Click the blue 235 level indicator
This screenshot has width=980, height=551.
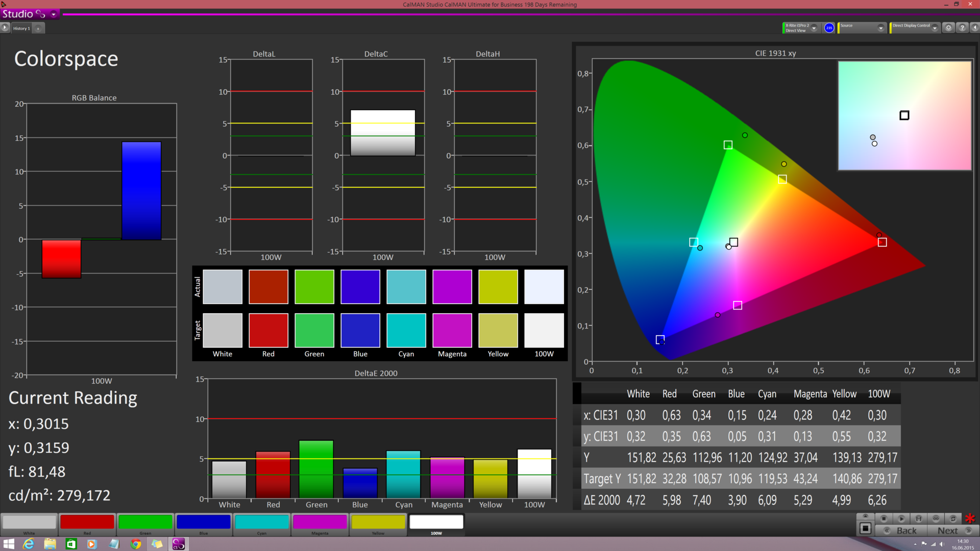829,28
